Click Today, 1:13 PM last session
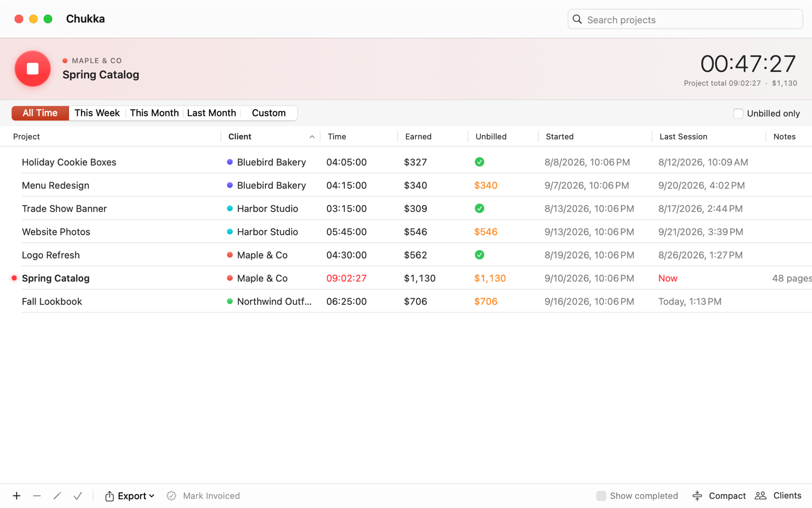Screen dimensions: 812x508 (x=690, y=302)
